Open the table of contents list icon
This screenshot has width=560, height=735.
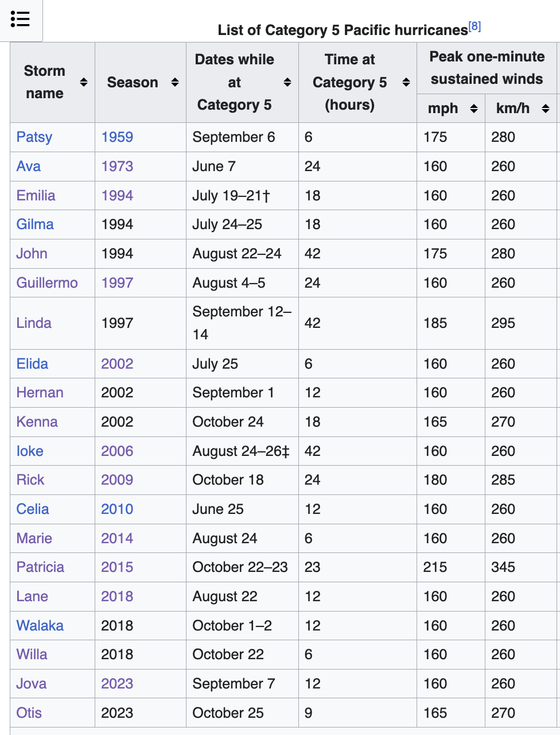20,19
